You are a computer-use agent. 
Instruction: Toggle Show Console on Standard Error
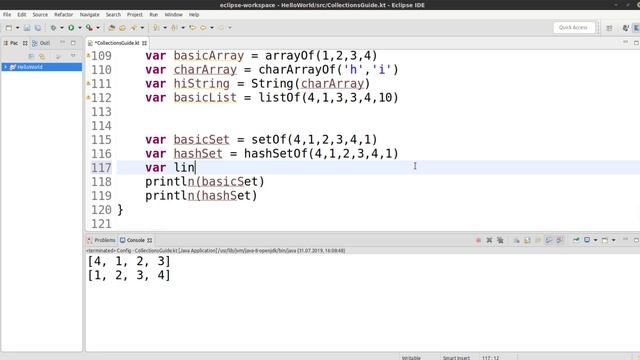[x=560, y=240]
